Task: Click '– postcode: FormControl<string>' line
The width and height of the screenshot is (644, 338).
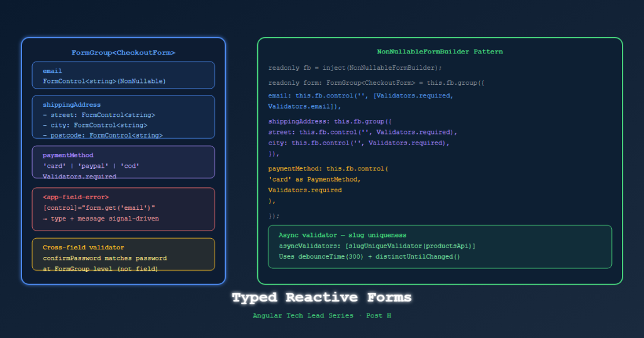Action: pos(103,135)
